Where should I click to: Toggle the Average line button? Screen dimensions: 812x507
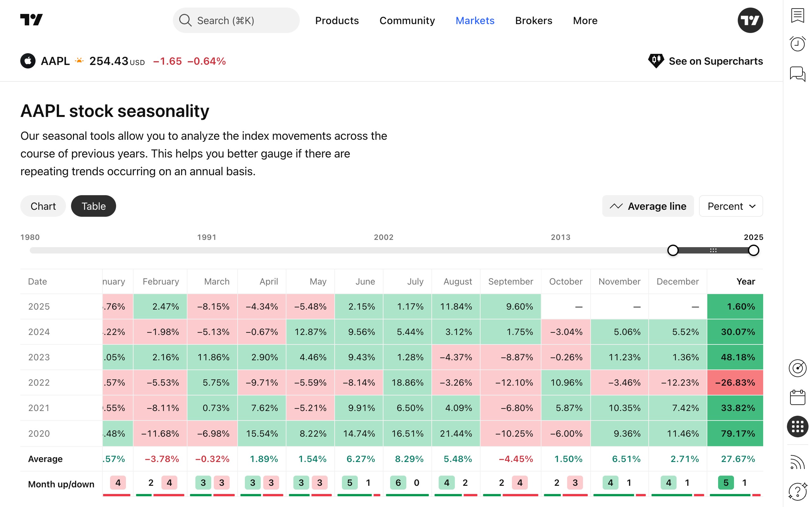tap(648, 206)
